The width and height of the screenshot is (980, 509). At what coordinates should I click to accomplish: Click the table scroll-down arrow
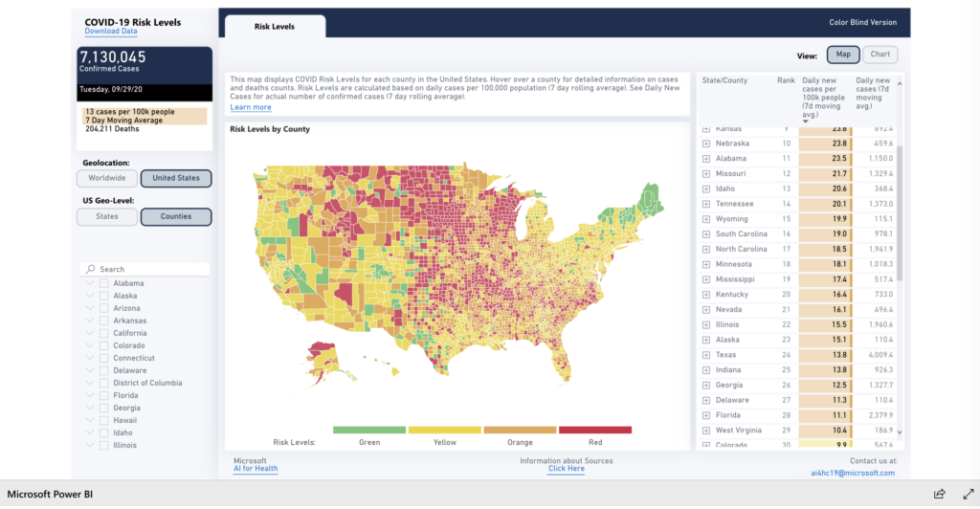[899, 433]
